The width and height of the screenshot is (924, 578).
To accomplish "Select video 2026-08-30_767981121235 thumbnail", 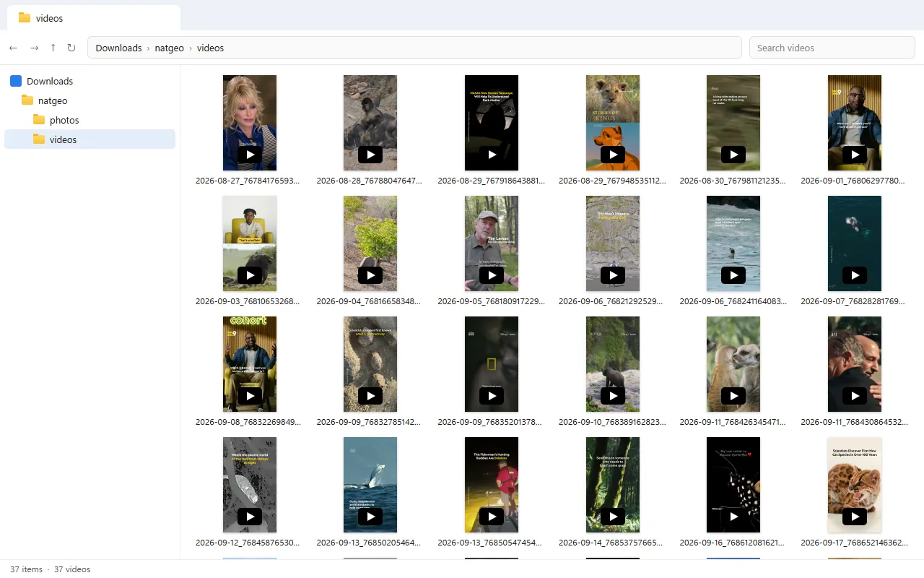I will coord(733,123).
